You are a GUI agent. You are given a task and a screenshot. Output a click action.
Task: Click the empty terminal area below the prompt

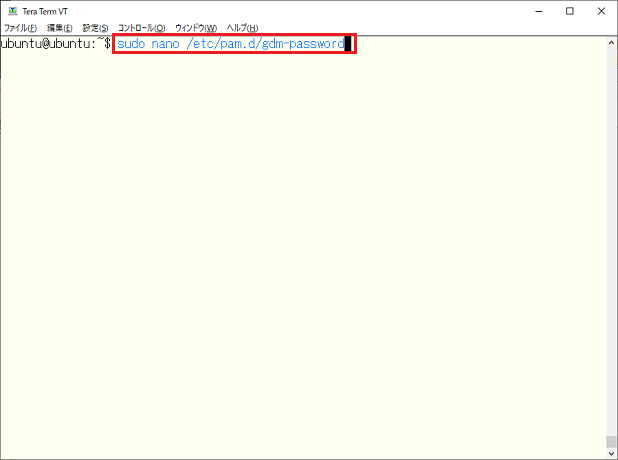coord(300,250)
